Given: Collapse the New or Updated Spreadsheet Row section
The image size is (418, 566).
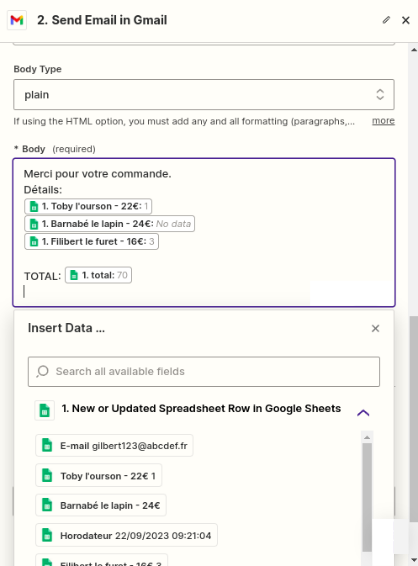Looking at the screenshot, I should coord(363,412).
